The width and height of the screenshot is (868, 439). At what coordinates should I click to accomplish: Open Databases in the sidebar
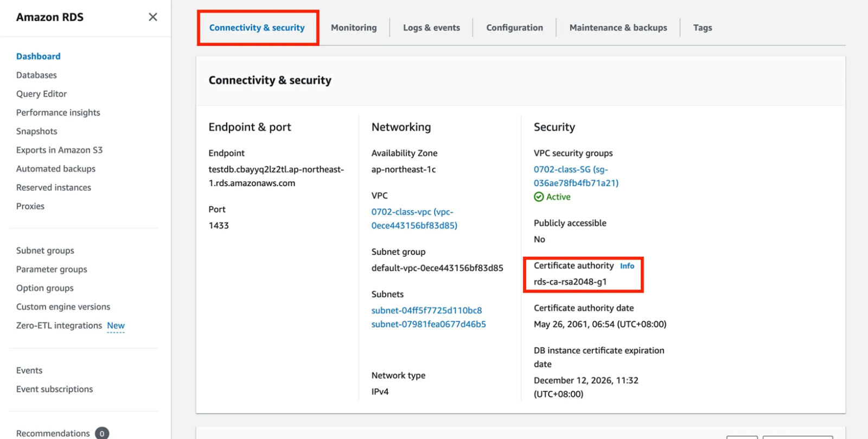pyautogui.click(x=36, y=75)
